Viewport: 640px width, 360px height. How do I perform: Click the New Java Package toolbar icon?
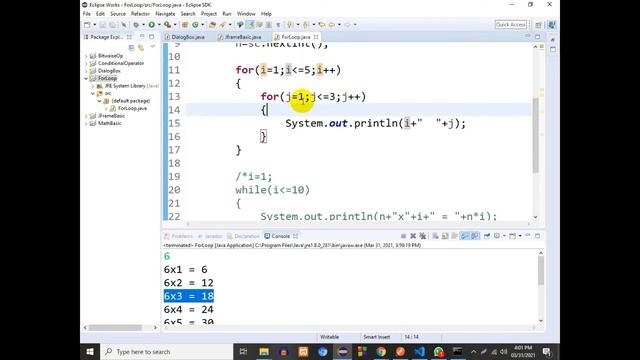185,25
